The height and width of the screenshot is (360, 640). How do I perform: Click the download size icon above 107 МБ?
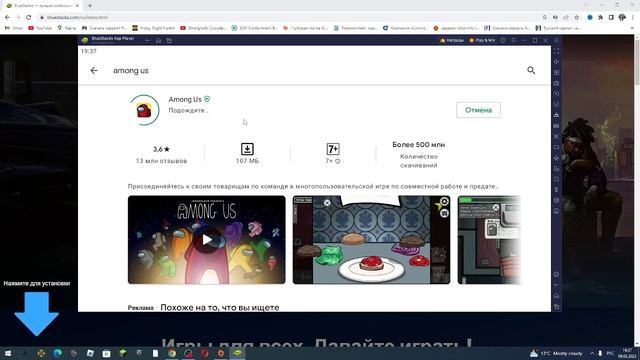[247, 149]
